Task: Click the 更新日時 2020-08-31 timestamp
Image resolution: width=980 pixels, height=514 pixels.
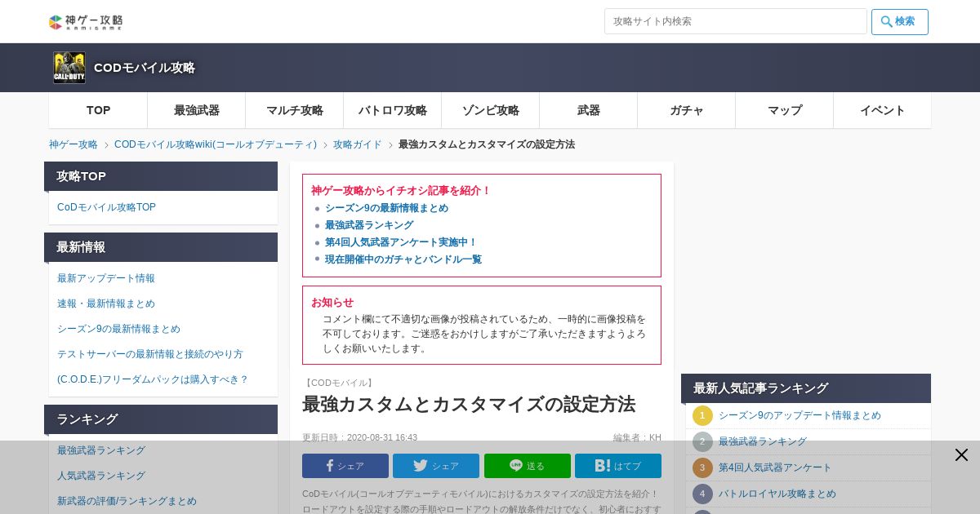Action: [359, 437]
